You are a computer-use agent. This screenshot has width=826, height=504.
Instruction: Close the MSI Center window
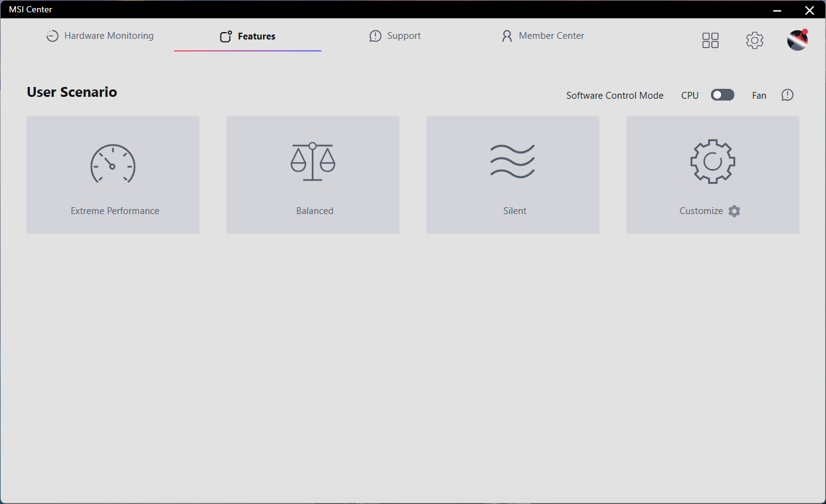pyautogui.click(x=809, y=10)
